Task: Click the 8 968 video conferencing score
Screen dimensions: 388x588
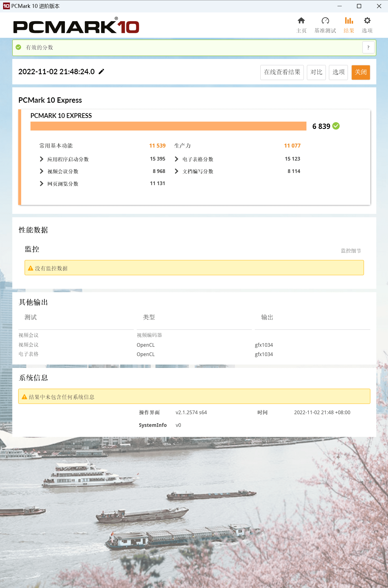Action: pyautogui.click(x=159, y=171)
